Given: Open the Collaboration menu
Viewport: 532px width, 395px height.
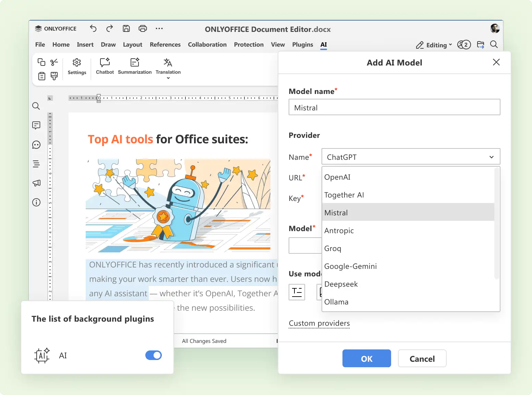Looking at the screenshot, I should click(x=207, y=45).
